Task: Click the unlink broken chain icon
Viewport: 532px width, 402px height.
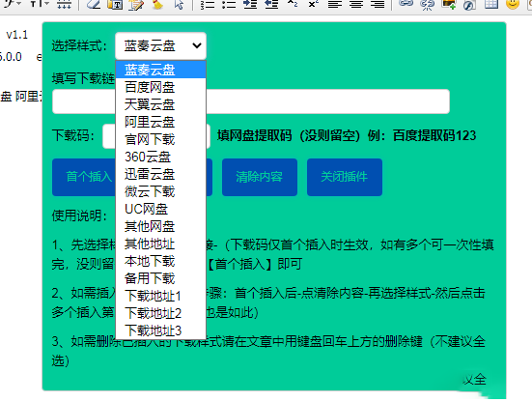Action: pyautogui.click(x=427, y=4)
